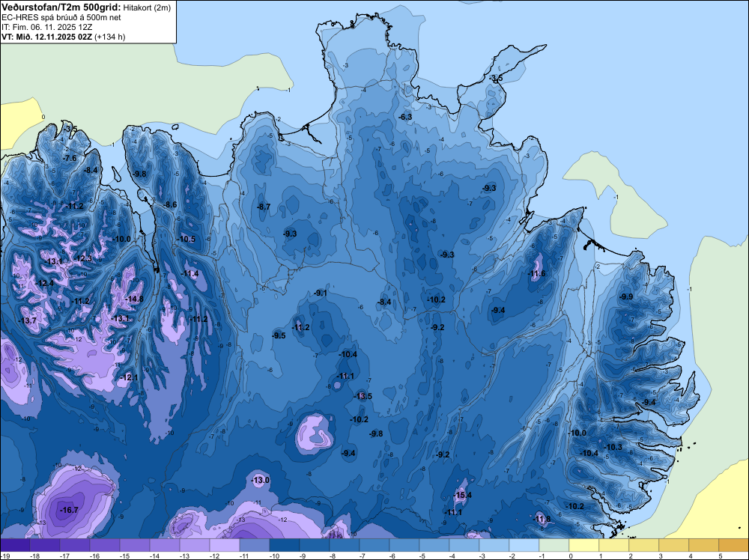The image size is (749, 560).
Task: Click the -8.7 temperature value
Action: (264, 207)
